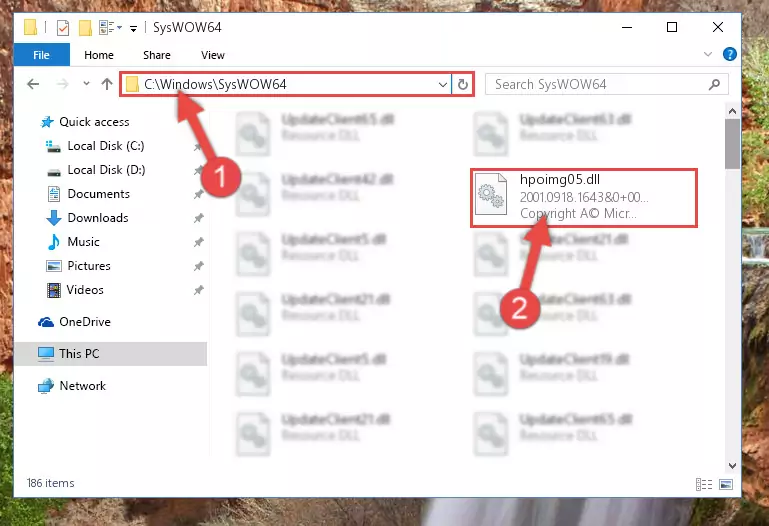
Task: Switch to details view layout
Action: click(704, 484)
